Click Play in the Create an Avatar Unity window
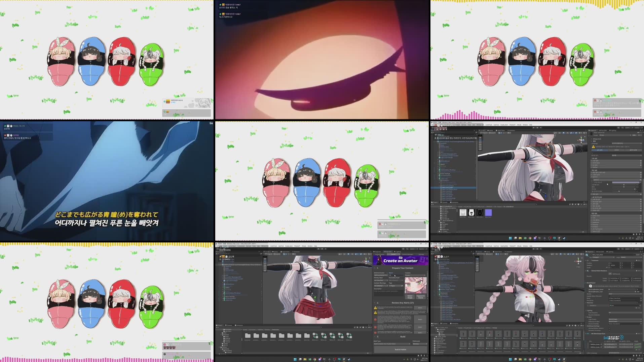The width and height of the screenshot is (644, 362). [x=318, y=249]
